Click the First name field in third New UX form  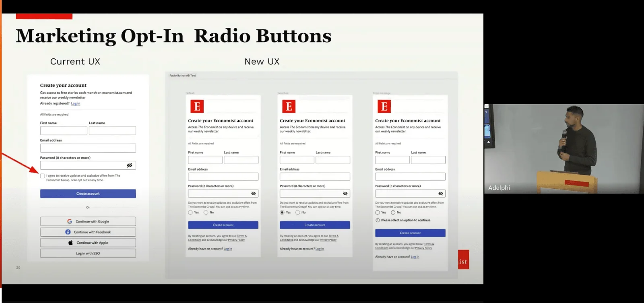(x=392, y=160)
